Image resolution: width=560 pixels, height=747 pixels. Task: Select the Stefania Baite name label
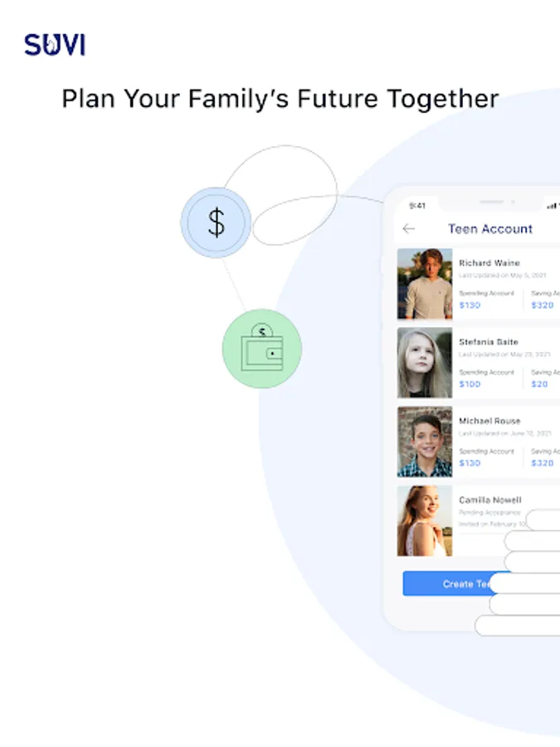coord(488,342)
